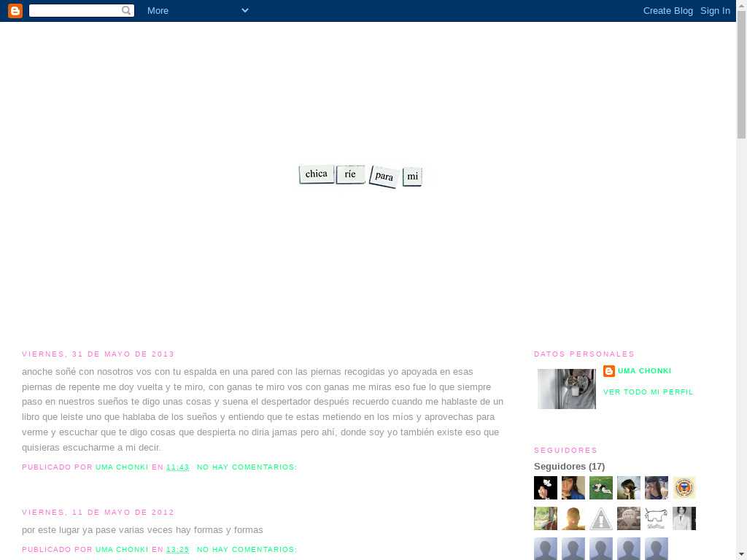Click the warning triangle follower avatar
The width and height of the screenshot is (747, 560).
click(x=601, y=518)
